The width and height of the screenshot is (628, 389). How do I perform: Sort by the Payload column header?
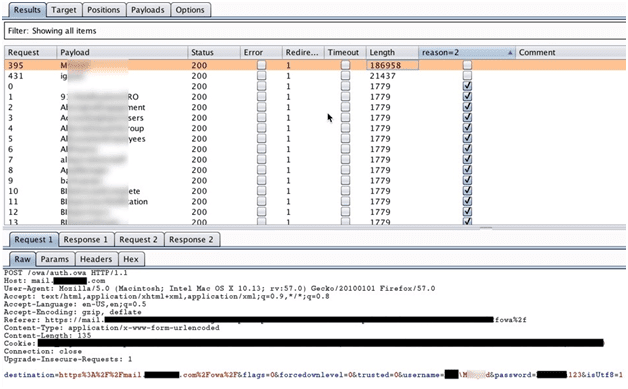[x=122, y=52]
